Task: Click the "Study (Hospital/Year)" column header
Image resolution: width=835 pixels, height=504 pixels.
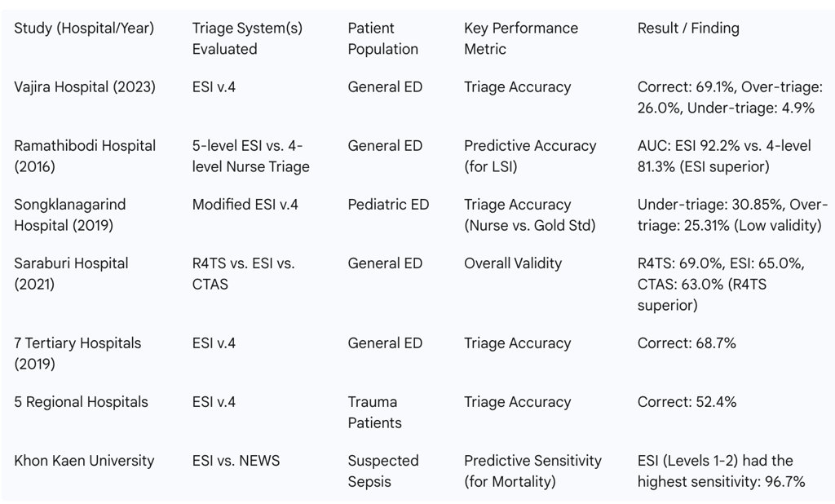Action: point(84,29)
